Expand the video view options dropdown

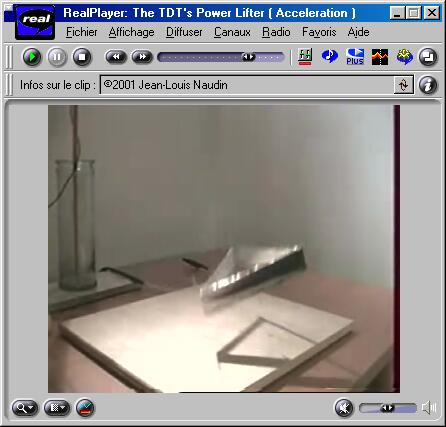tap(57, 408)
